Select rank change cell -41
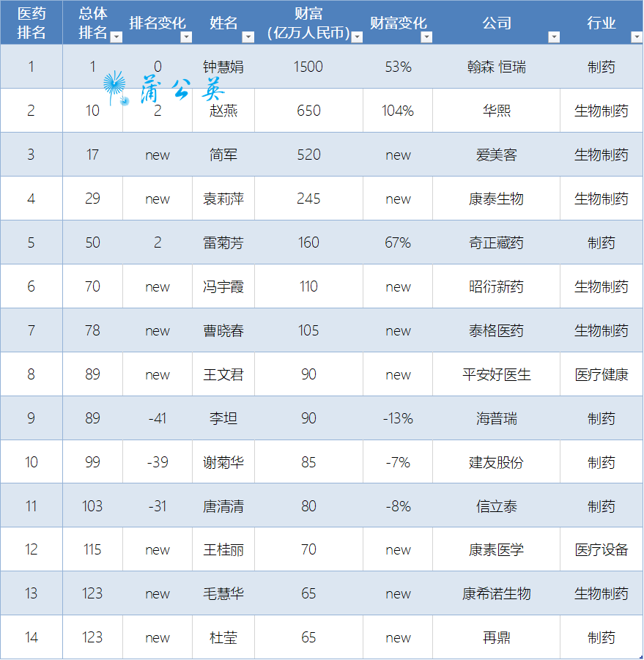 click(x=158, y=418)
